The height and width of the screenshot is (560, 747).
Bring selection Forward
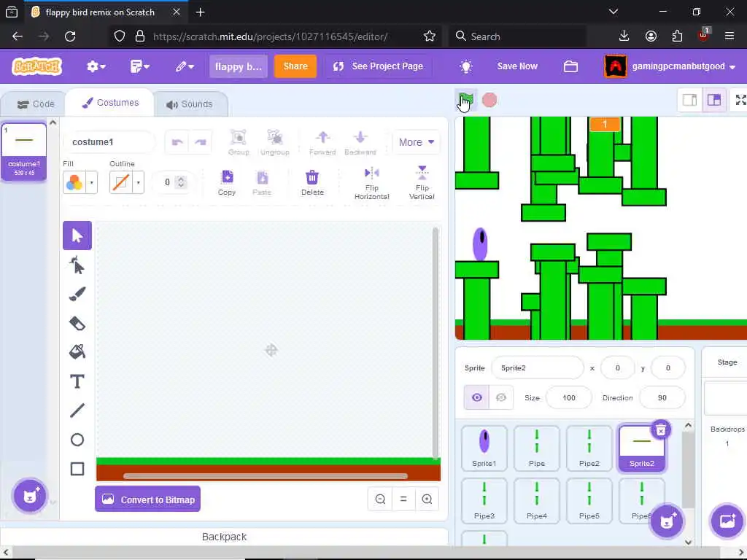point(322,142)
